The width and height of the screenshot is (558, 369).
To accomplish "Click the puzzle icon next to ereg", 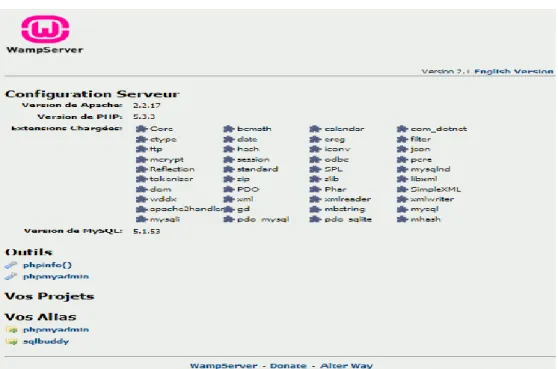I will (x=316, y=139).
